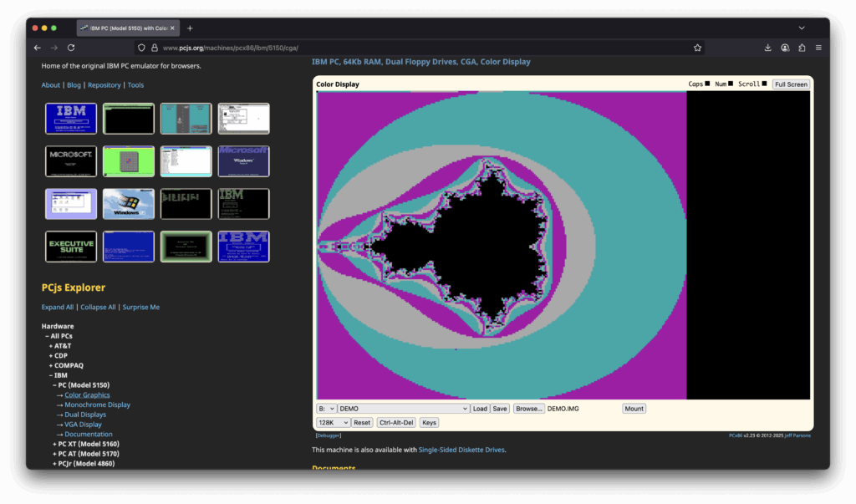Open the B: drive selector dropdown

(x=326, y=409)
